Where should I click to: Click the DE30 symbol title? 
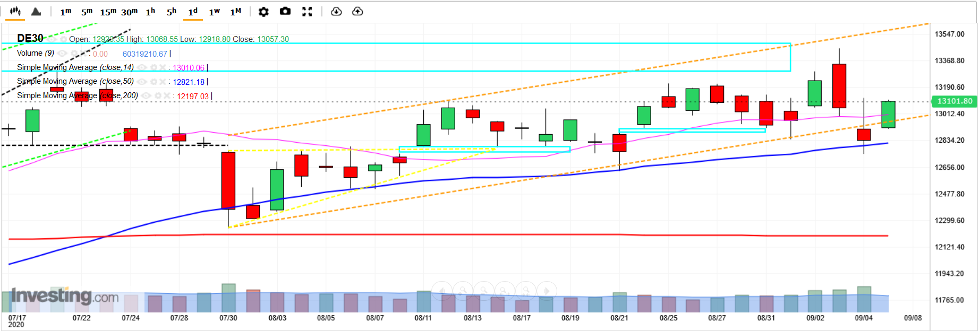click(30, 38)
